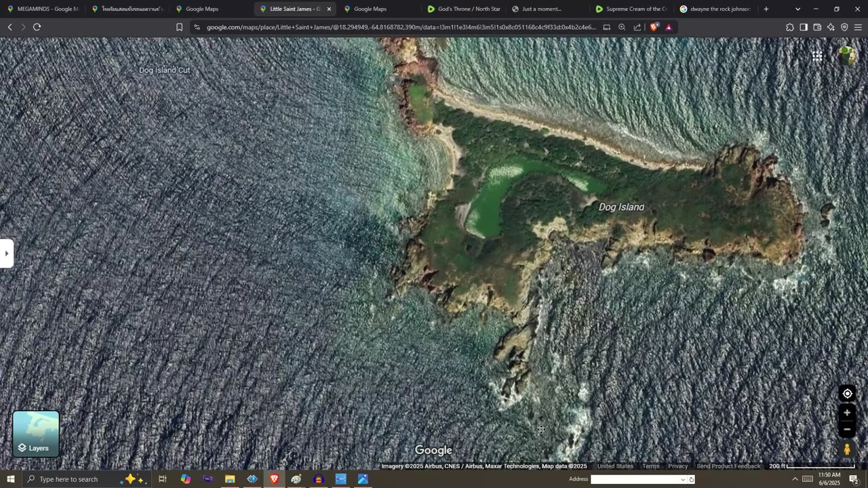The width and height of the screenshot is (868, 488).
Task: Open the Google apps grid
Action: click(x=818, y=56)
